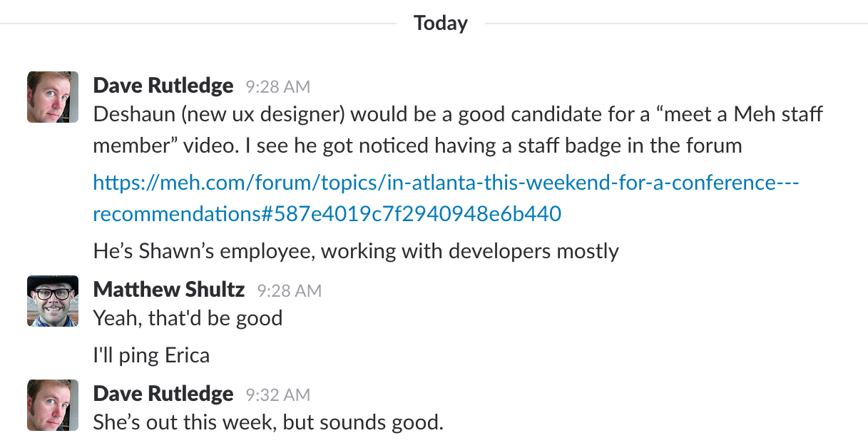
Task: Open Matthew Shultz's profile picture
Action: coord(53,301)
